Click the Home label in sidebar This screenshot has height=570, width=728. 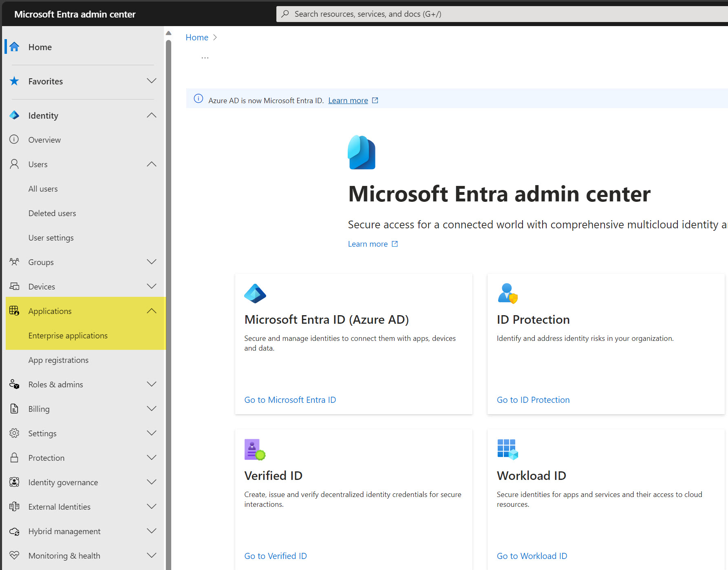40,47
